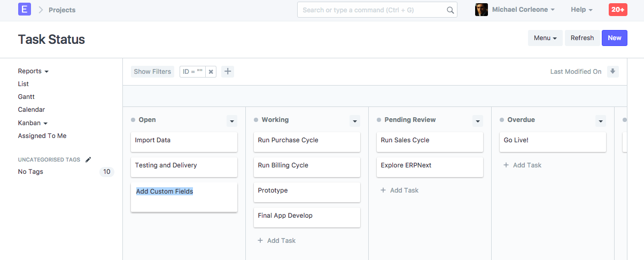This screenshot has width=644, height=260.
Task: Click the ERPNext home logo icon
Action: tap(25, 10)
